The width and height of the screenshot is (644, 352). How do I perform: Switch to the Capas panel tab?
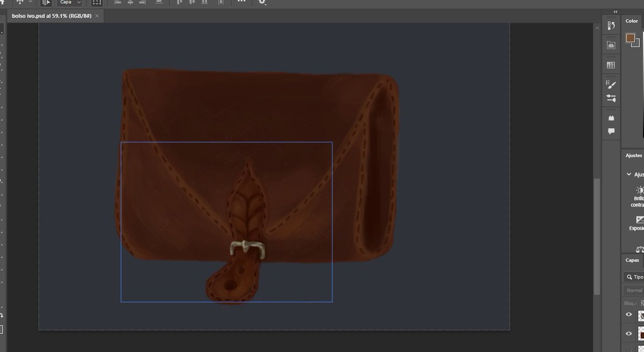point(632,260)
